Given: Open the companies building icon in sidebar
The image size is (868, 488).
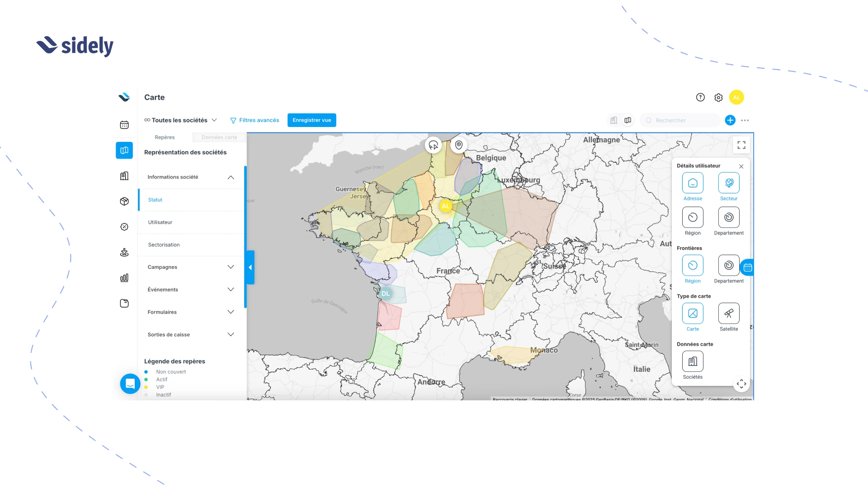Looking at the screenshot, I should point(124,176).
